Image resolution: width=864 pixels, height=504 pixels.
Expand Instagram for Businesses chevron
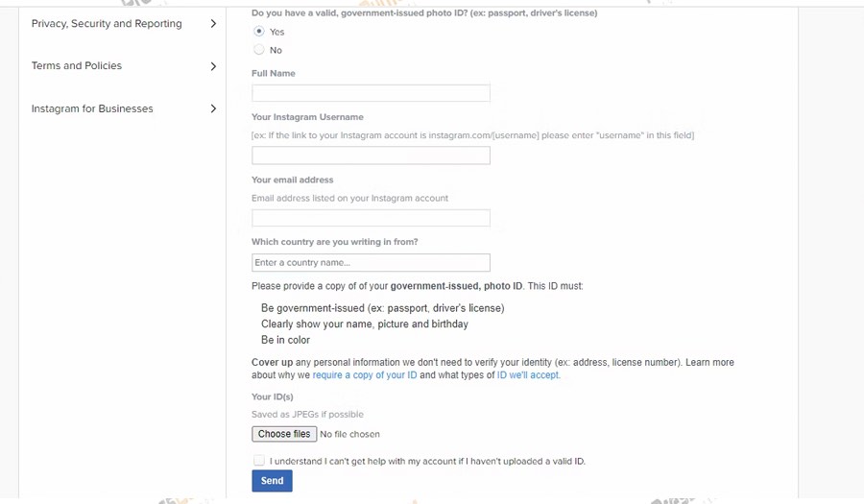click(x=213, y=108)
